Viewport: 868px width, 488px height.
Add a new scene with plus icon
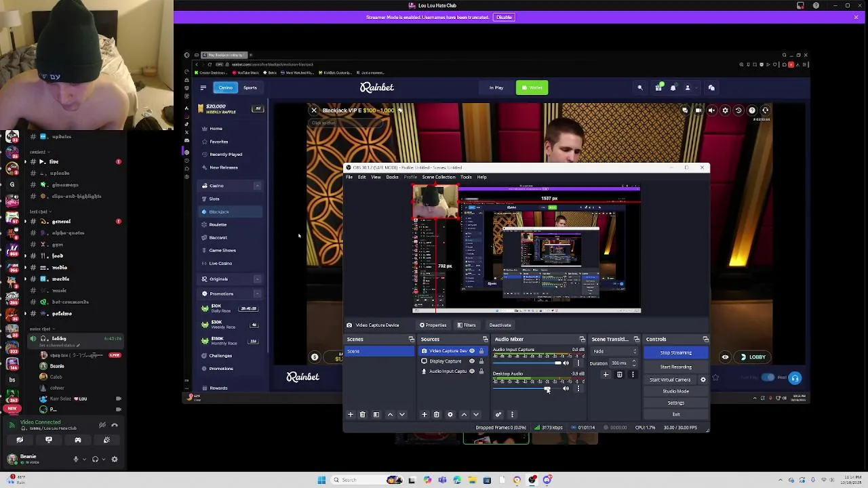[351, 414]
